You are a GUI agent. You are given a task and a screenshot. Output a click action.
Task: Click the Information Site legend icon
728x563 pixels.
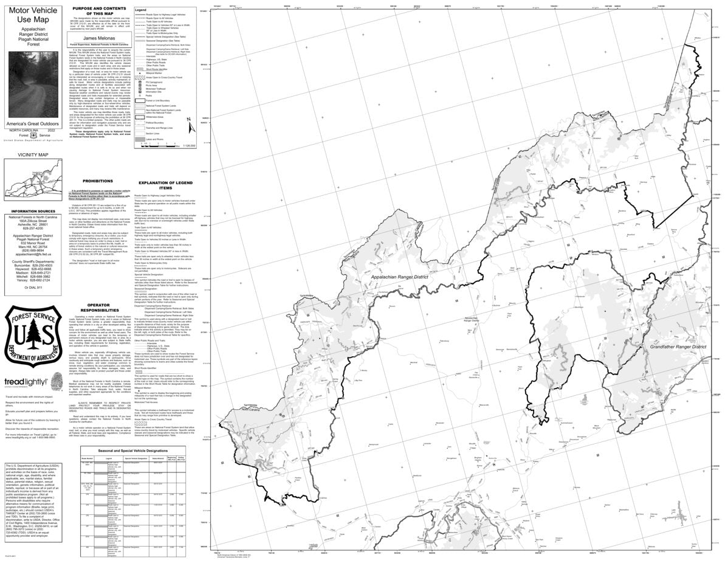point(140,92)
